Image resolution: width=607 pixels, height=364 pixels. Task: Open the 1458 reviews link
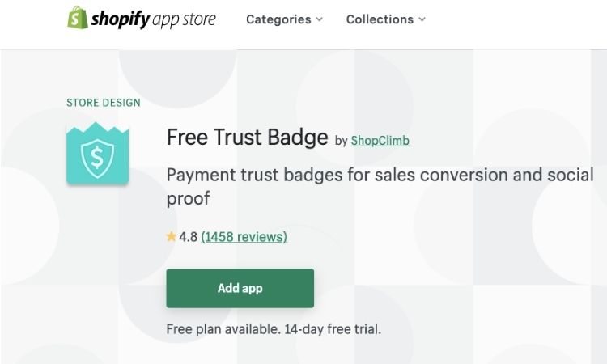244,237
